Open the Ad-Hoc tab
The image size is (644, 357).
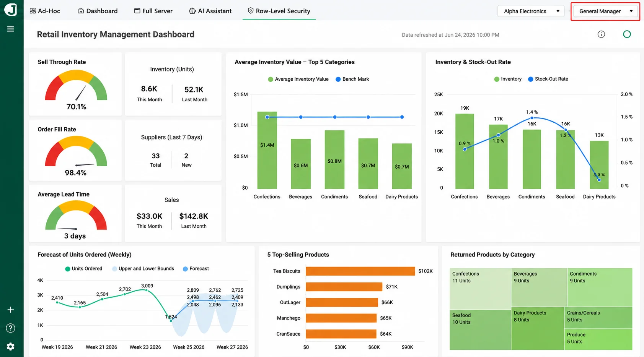coord(45,11)
